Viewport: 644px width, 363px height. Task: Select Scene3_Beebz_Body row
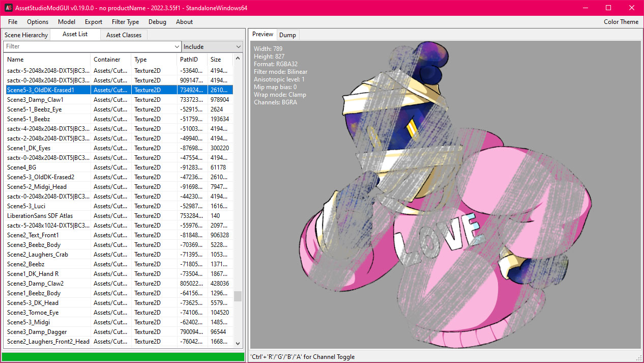pyautogui.click(x=119, y=245)
